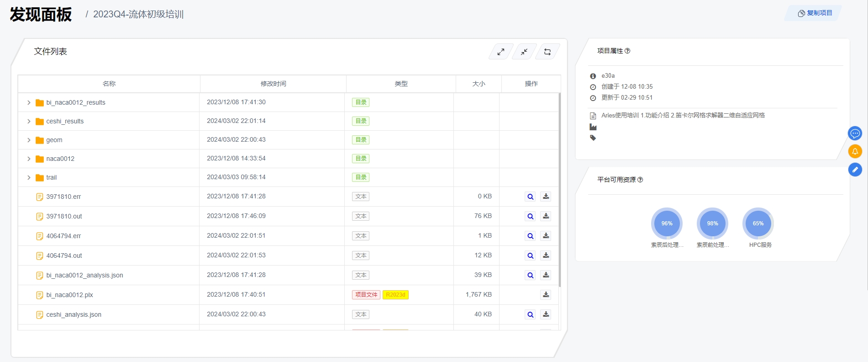Preview bi_naca0012_analysis.json with the magnifier icon
This screenshot has width=868, height=362.
[x=530, y=275]
